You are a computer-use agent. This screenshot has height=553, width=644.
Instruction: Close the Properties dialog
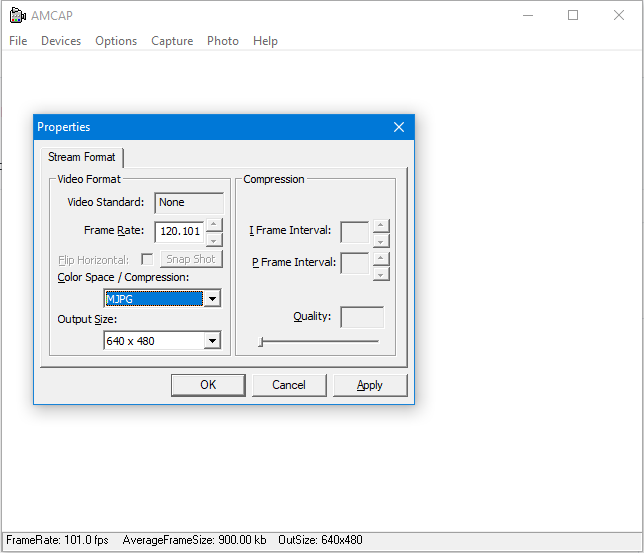click(399, 127)
